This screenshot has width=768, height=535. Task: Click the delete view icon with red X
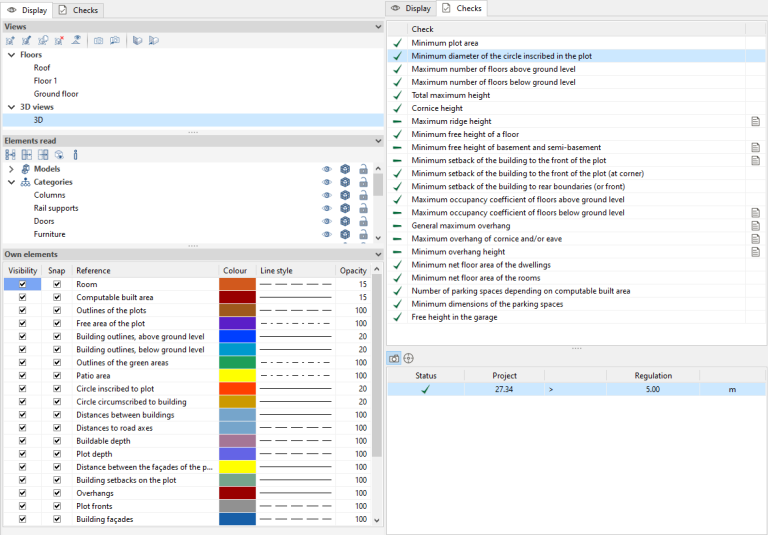pos(59,41)
